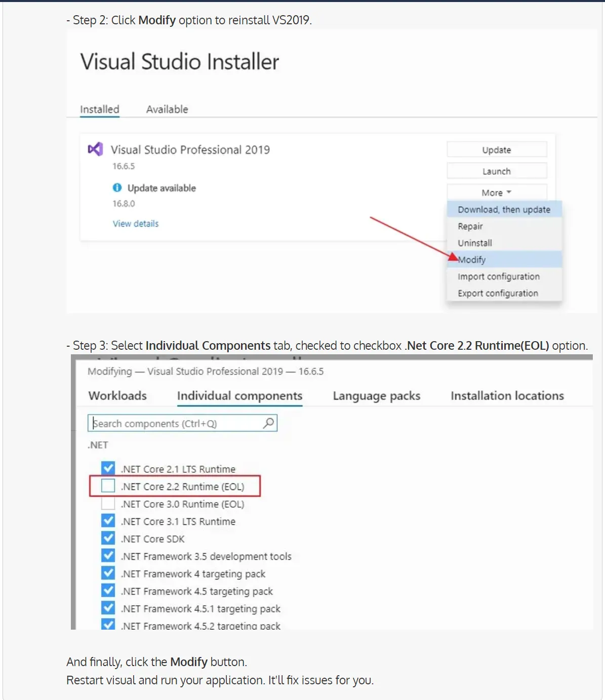605x700 pixels.
Task: Click the Visual Studio logo icon
Action: tap(95, 149)
